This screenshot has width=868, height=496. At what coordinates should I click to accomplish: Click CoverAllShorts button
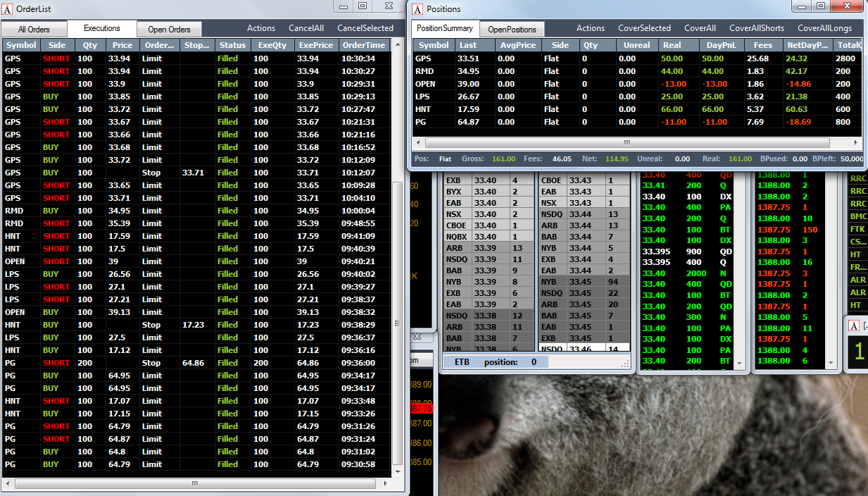point(757,28)
